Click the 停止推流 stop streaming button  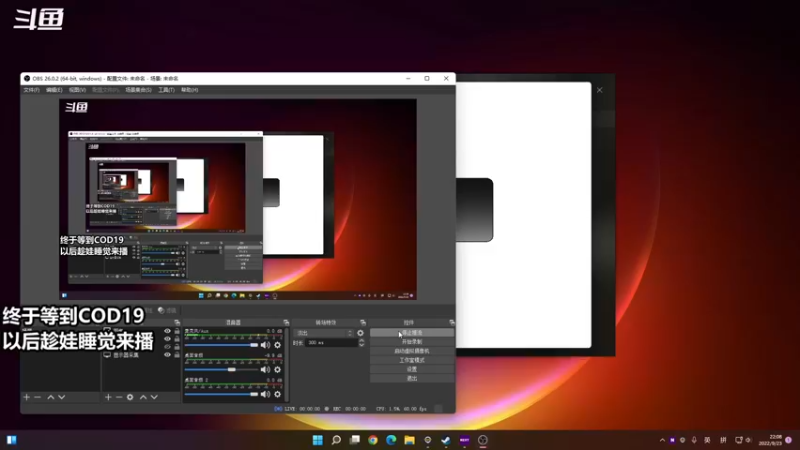click(x=412, y=333)
